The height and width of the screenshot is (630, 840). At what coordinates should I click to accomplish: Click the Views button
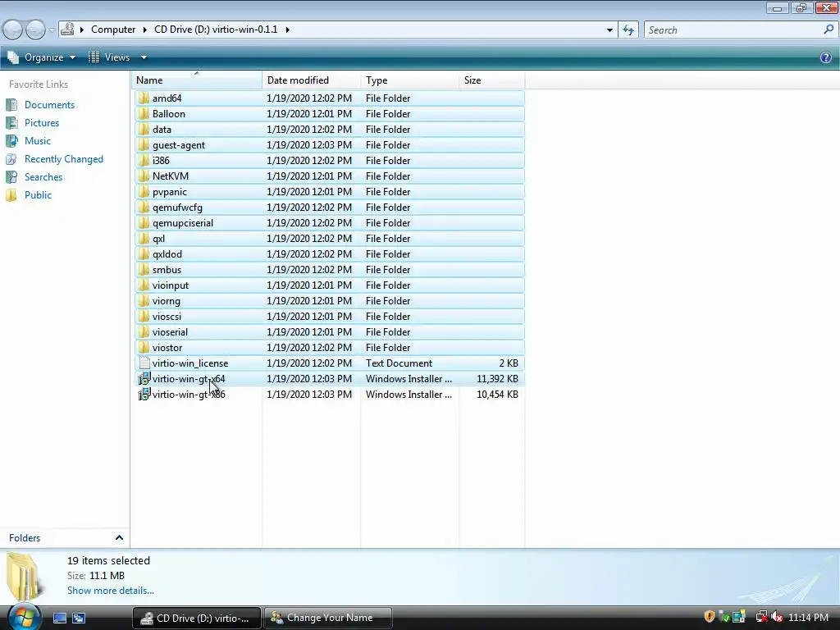110,57
